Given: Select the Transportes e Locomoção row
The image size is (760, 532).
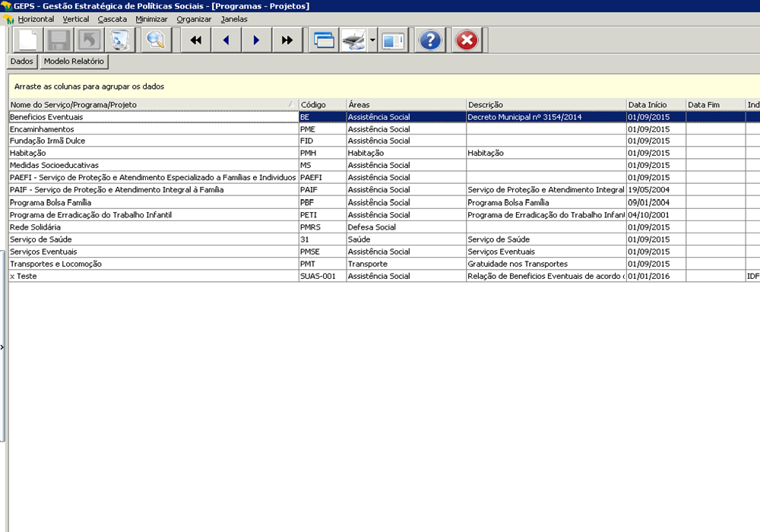Looking at the screenshot, I should click(154, 264).
